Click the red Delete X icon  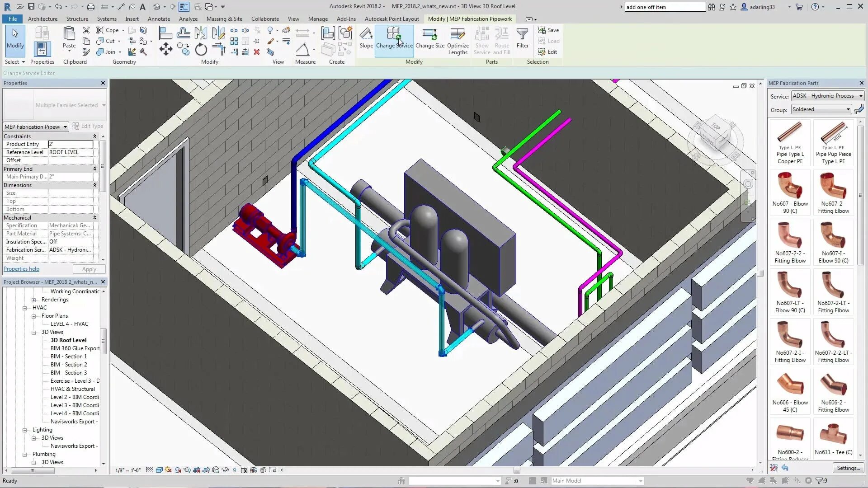(257, 52)
